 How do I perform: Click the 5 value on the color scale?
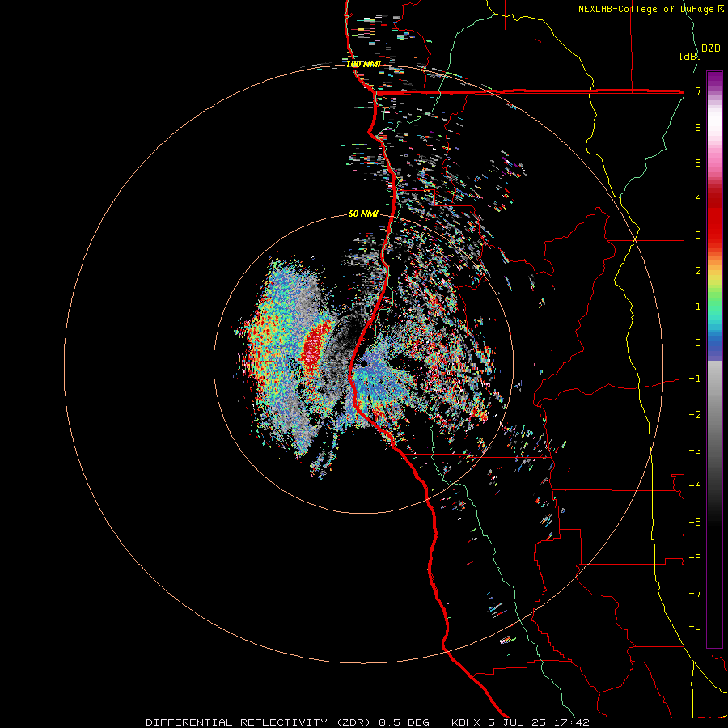click(698, 163)
